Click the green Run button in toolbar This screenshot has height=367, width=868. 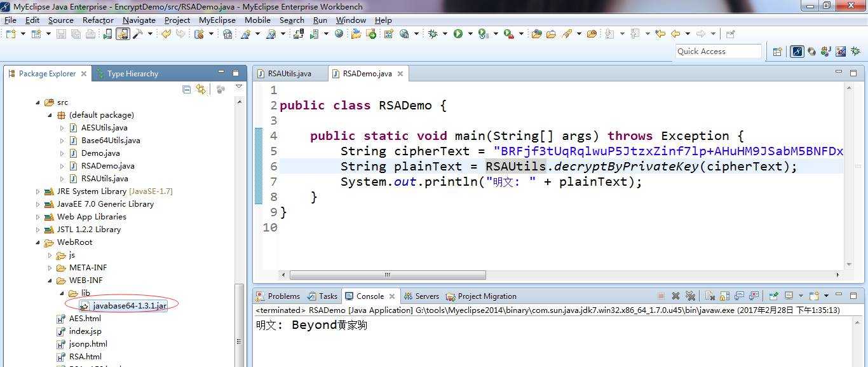coord(458,34)
